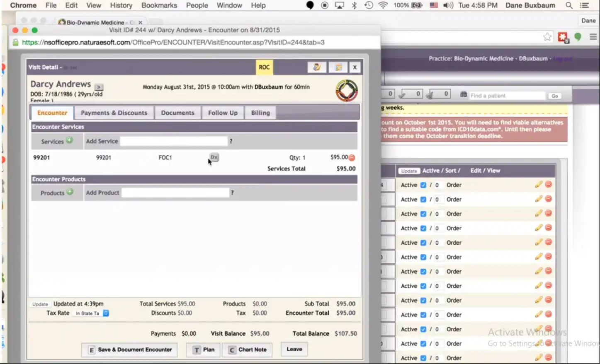Click the Add Service input field
The width and height of the screenshot is (600, 364).
point(174,141)
